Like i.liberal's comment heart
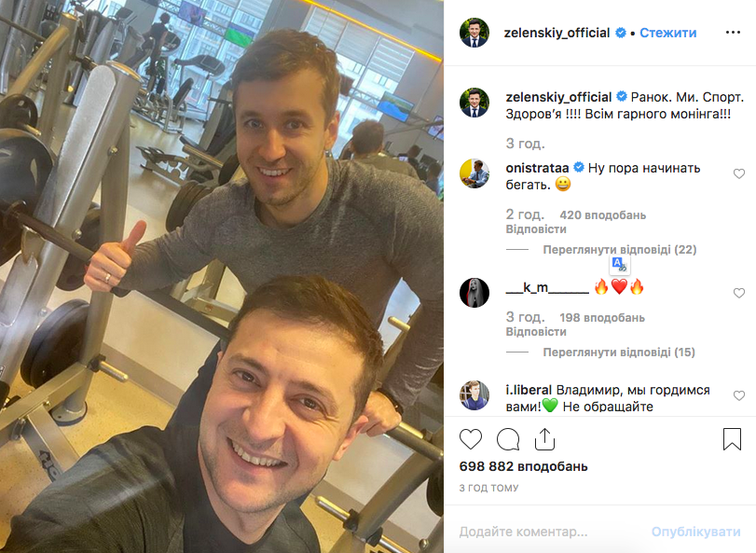The image size is (756, 553). [x=739, y=395]
